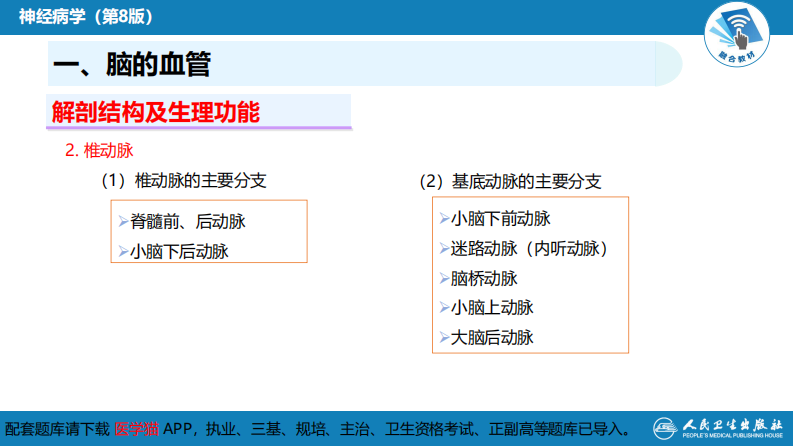
Task: Click the text (1) 椎动脉的主要分支
Action: [184, 181]
